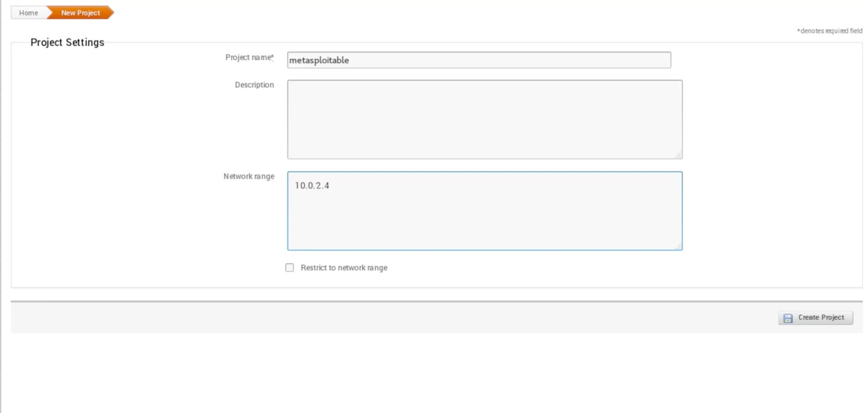Viewport: 868px width, 413px height.
Task: Click the Description label
Action: (x=254, y=85)
